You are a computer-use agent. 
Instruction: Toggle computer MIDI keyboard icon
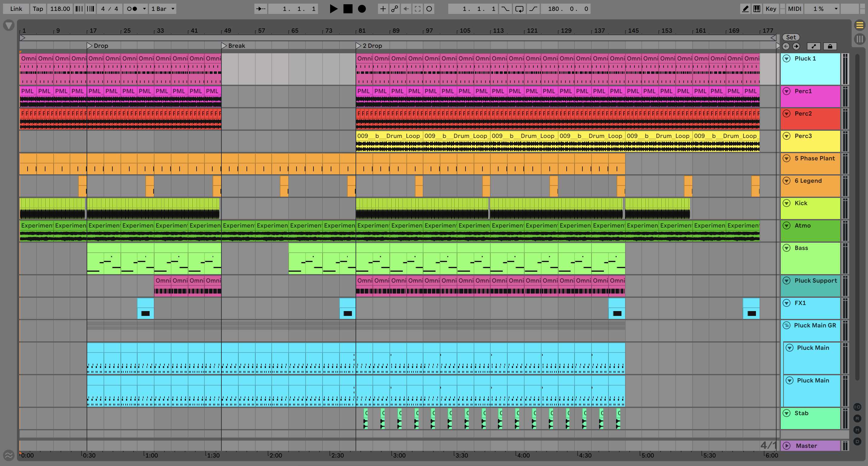[x=757, y=9]
